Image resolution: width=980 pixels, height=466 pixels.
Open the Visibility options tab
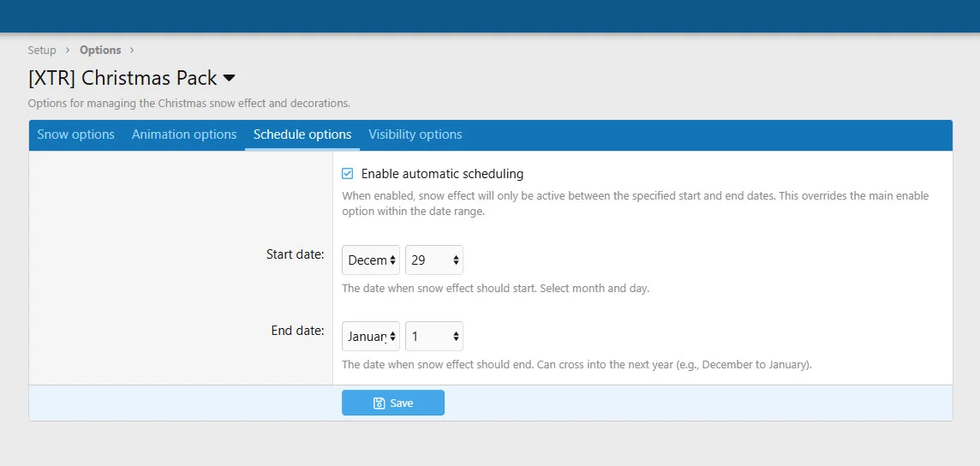coord(415,134)
